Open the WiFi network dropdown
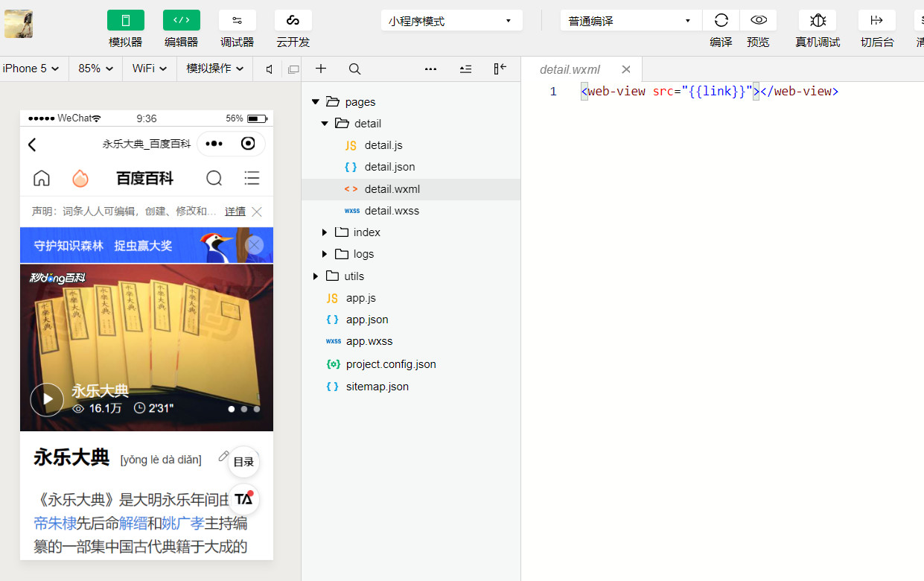924x581 pixels. pos(149,69)
